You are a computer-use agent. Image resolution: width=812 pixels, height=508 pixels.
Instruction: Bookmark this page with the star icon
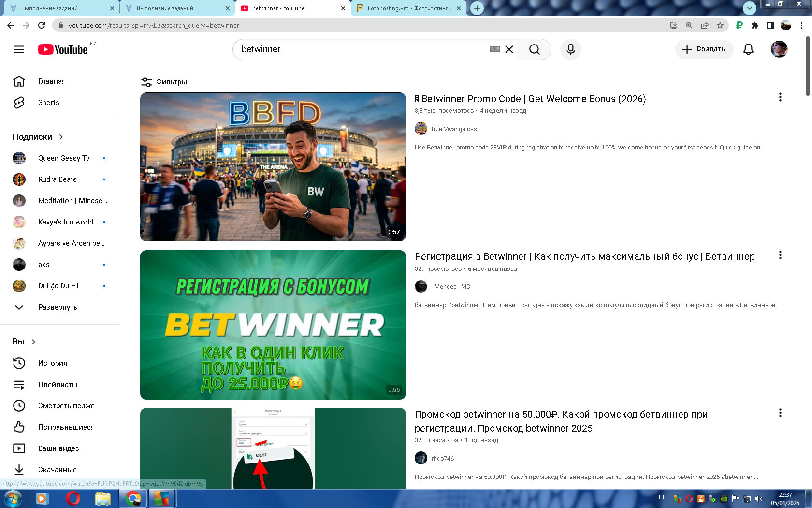[x=720, y=25]
